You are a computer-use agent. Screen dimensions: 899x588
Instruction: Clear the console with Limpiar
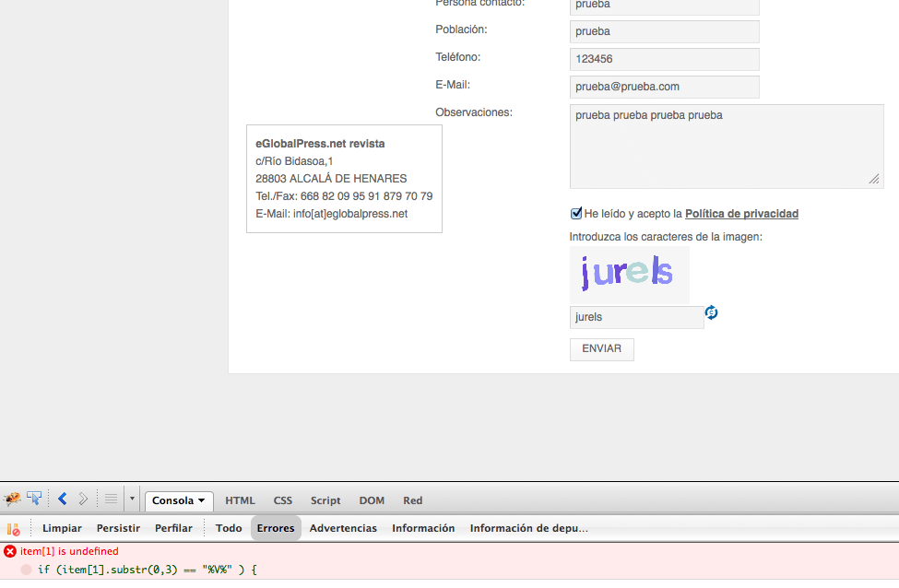62,528
